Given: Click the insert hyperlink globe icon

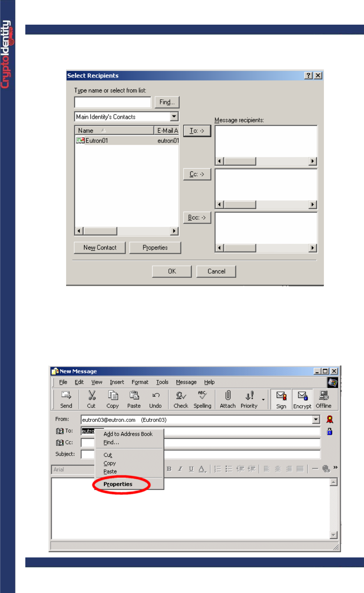Looking at the screenshot, I should coord(326,469).
